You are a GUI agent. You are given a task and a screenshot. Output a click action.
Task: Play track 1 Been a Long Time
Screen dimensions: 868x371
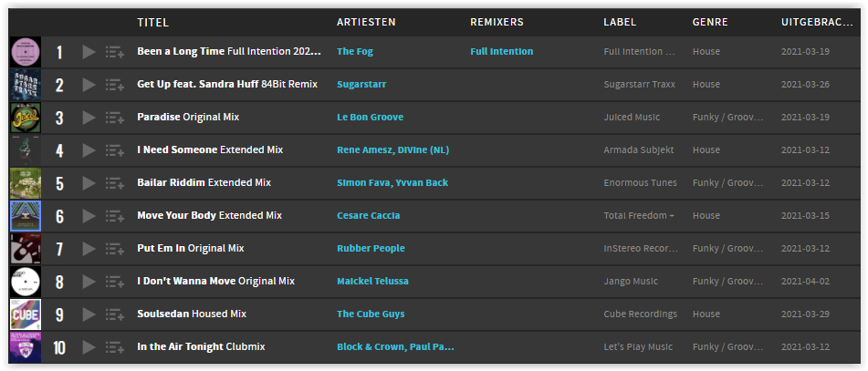(x=89, y=52)
